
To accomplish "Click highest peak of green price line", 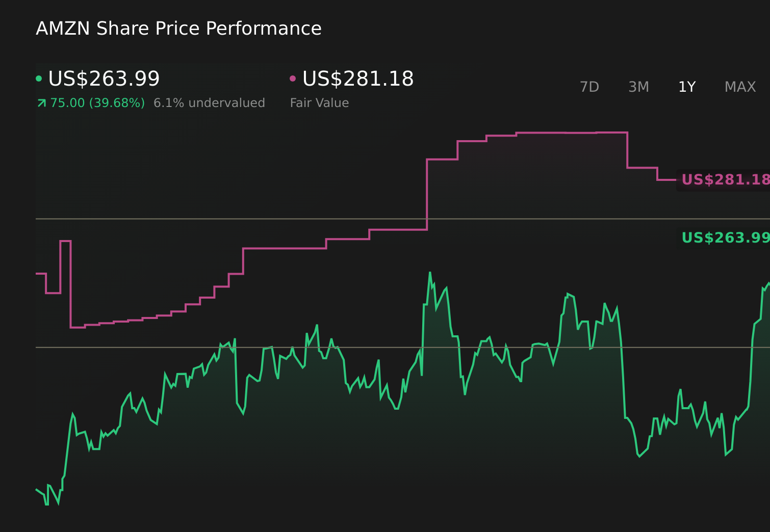I will [430, 273].
